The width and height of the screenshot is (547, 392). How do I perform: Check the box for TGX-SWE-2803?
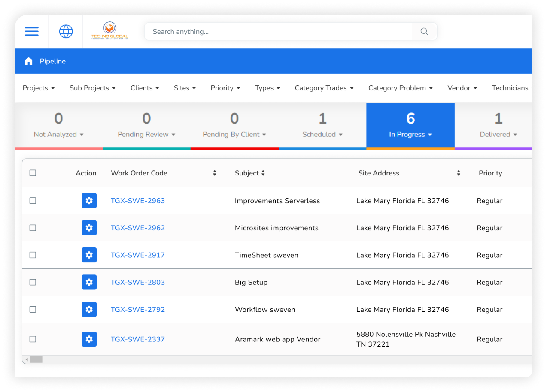(33, 282)
